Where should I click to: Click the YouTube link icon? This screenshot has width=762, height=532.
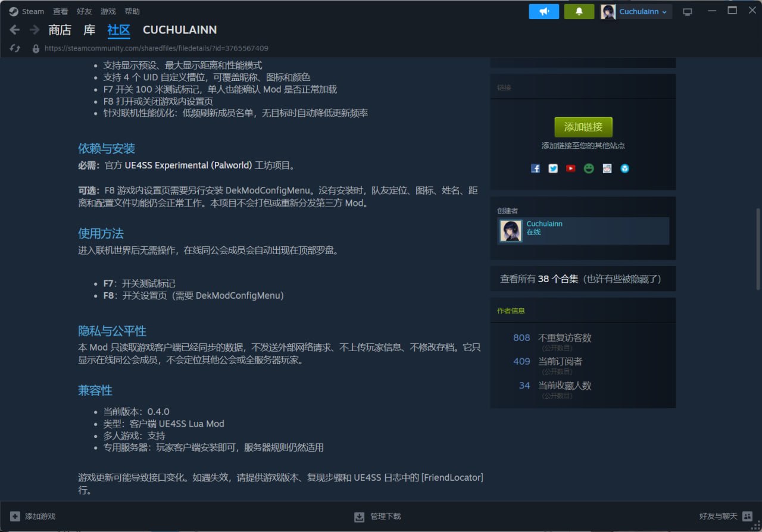pos(571,168)
